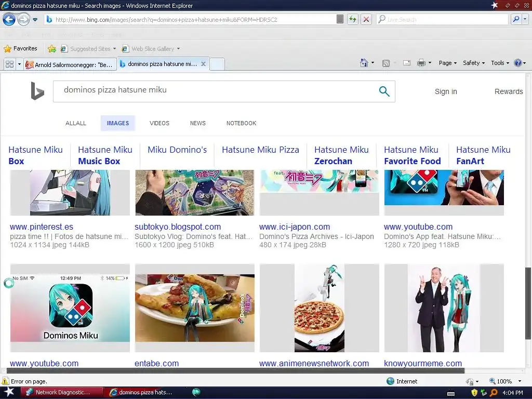Click the Home toolbar icon
The width and height of the screenshot is (532, 399).
pos(364,63)
